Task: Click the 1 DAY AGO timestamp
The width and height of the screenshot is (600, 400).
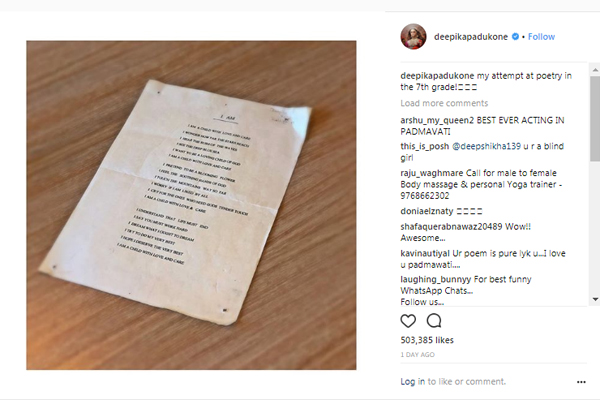Action: click(x=417, y=355)
